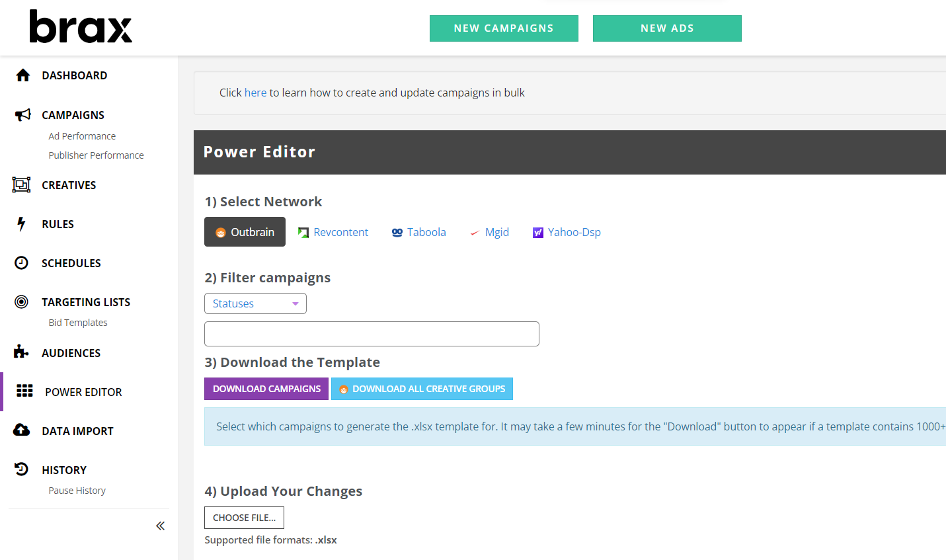Image resolution: width=946 pixels, height=560 pixels.
Task: Select the Dashboard home icon
Action: point(22,75)
